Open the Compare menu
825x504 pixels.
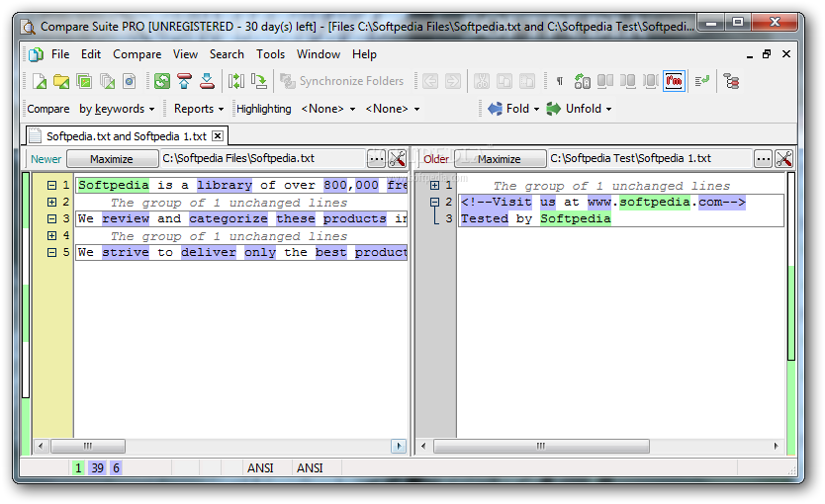[137, 54]
